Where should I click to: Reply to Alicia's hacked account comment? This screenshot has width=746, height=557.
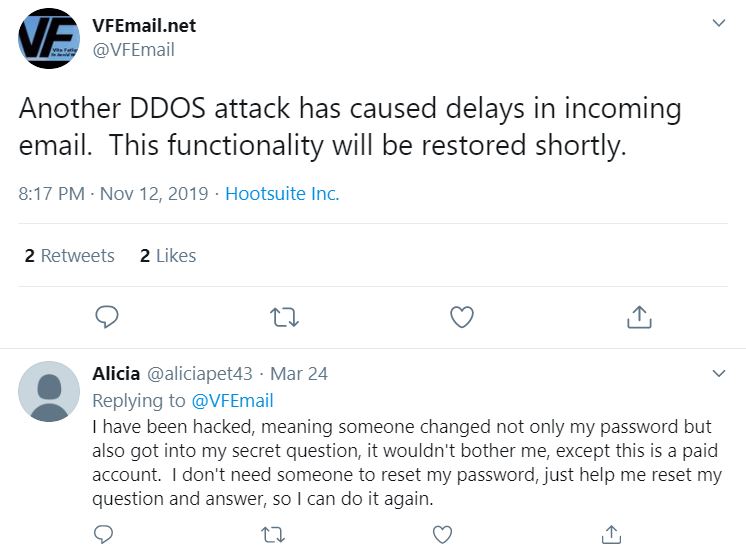tap(103, 535)
